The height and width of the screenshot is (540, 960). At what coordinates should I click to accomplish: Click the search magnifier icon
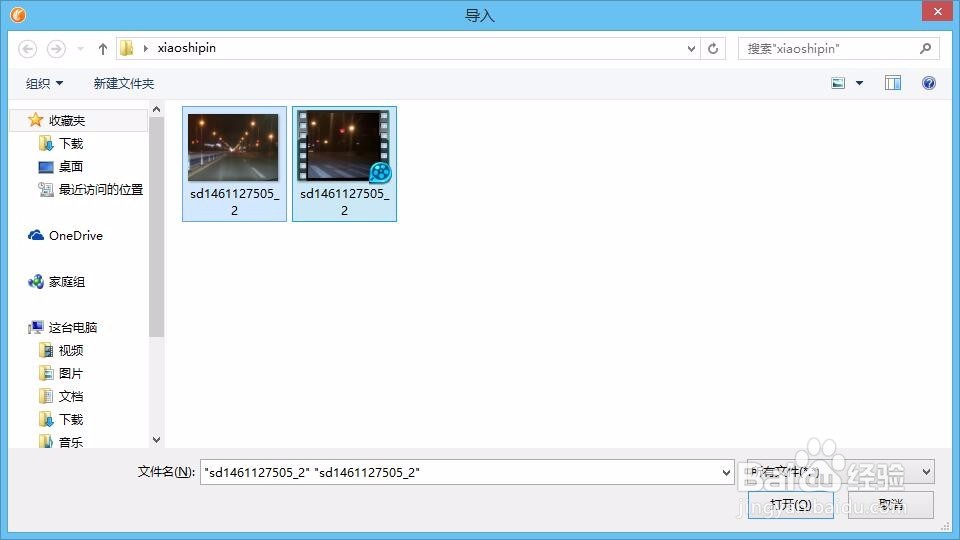(926, 48)
